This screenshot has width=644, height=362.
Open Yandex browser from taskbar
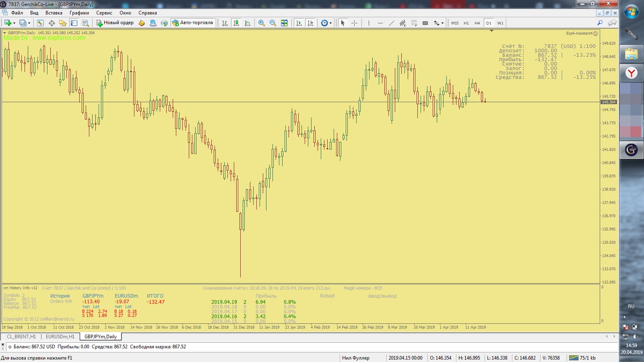coord(631,73)
